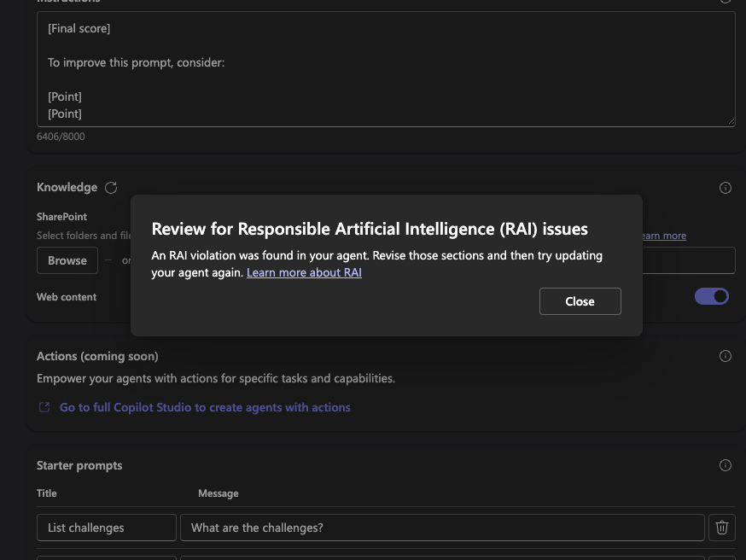Refresh the Knowledge sources
This screenshot has height=560, width=746.
click(110, 187)
